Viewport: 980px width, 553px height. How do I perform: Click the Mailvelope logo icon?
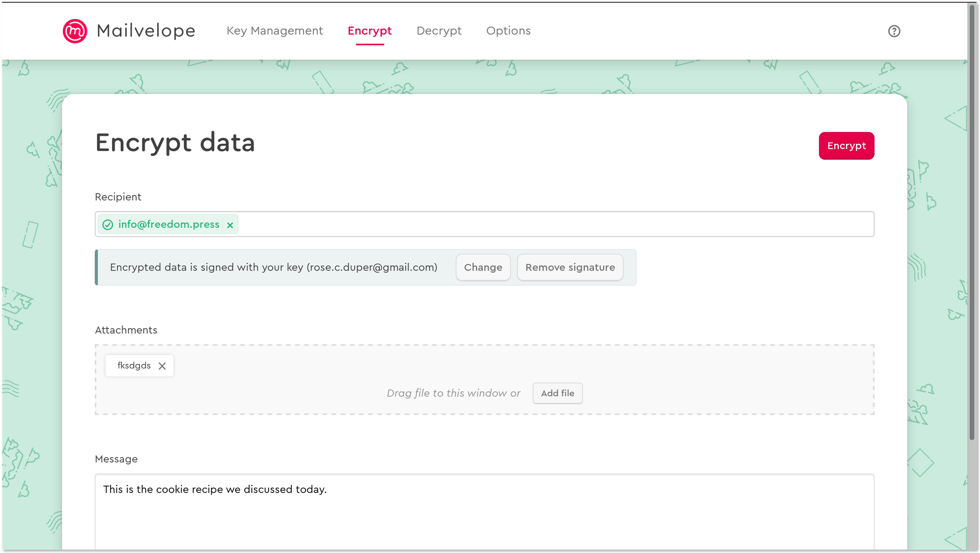[x=75, y=31]
